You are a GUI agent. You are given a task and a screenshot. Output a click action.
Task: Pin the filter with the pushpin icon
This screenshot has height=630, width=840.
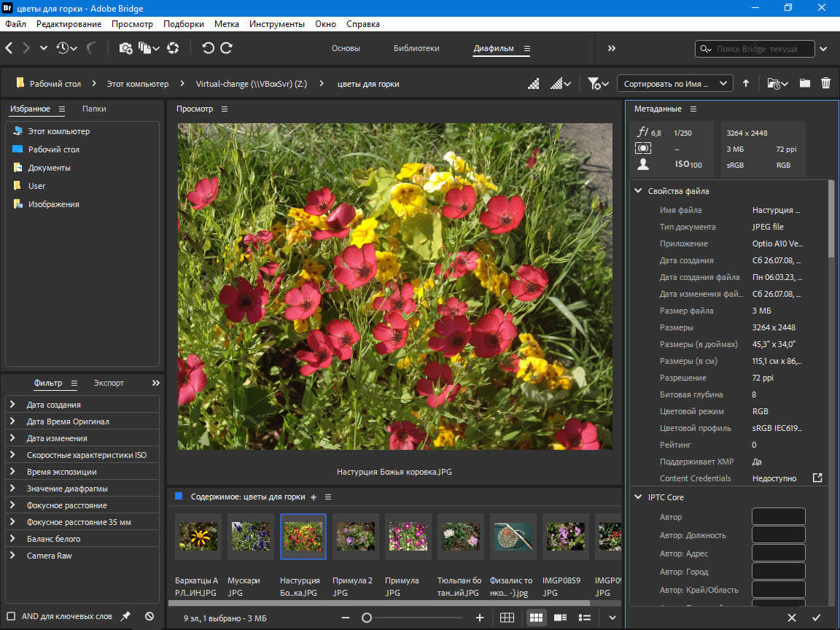pyautogui.click(x=125, y=616)
